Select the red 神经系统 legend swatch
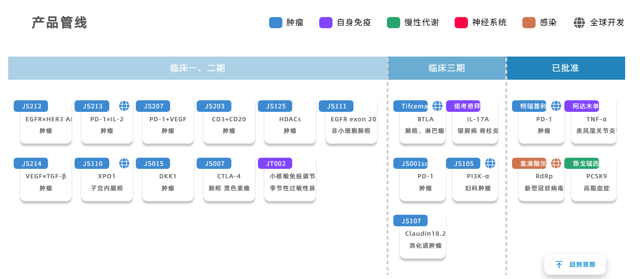 pos(461,23)
